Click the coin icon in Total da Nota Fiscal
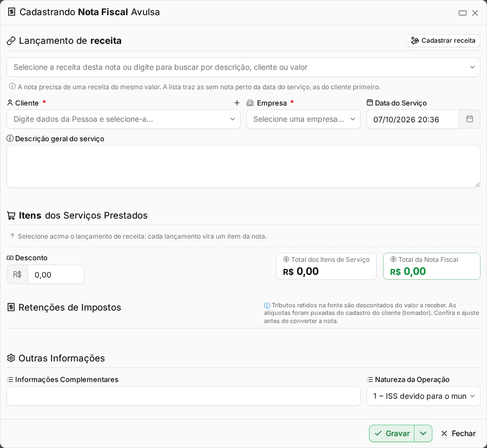Screen dimensions: 487x448 coord(393,259)
